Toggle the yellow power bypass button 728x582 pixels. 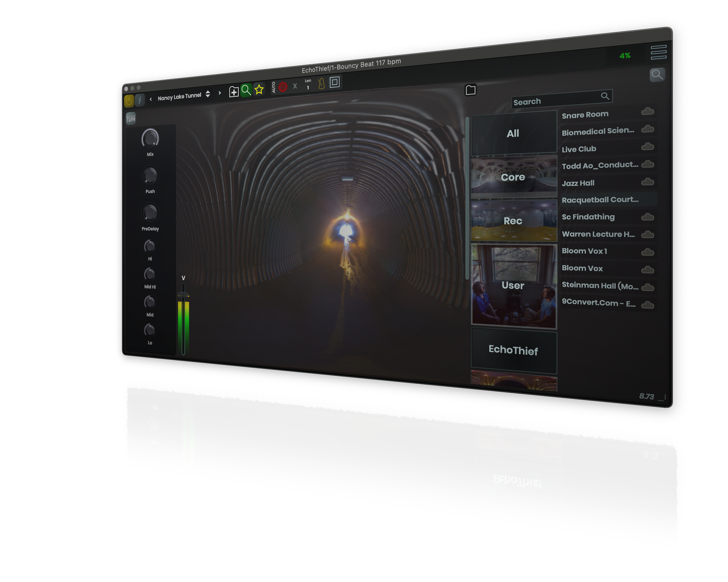click(129, 101)
